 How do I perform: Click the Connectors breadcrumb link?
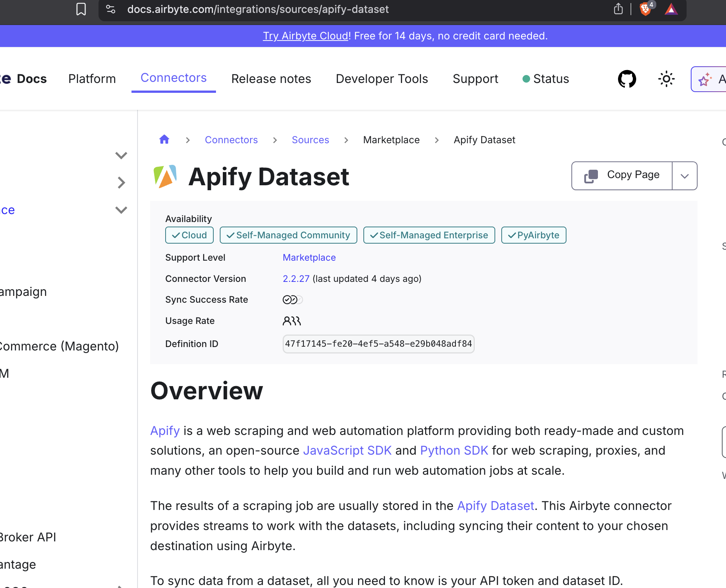(231, 140)
